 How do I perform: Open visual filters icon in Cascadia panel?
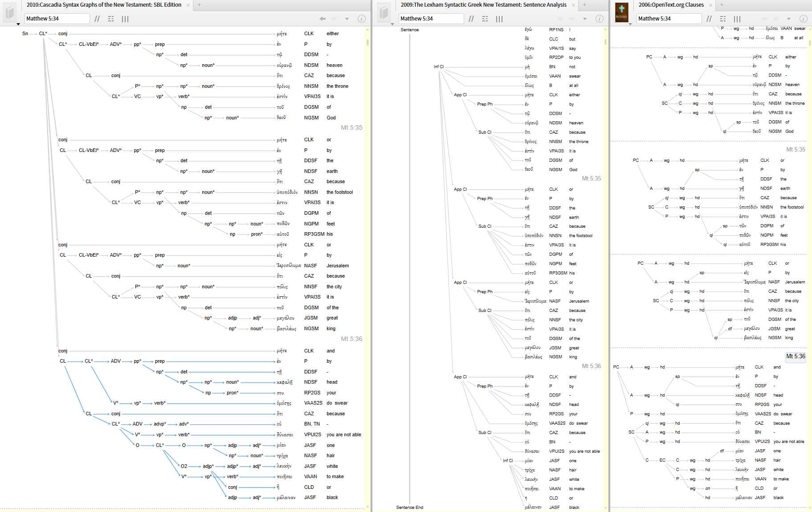click(x=111, y=19)
